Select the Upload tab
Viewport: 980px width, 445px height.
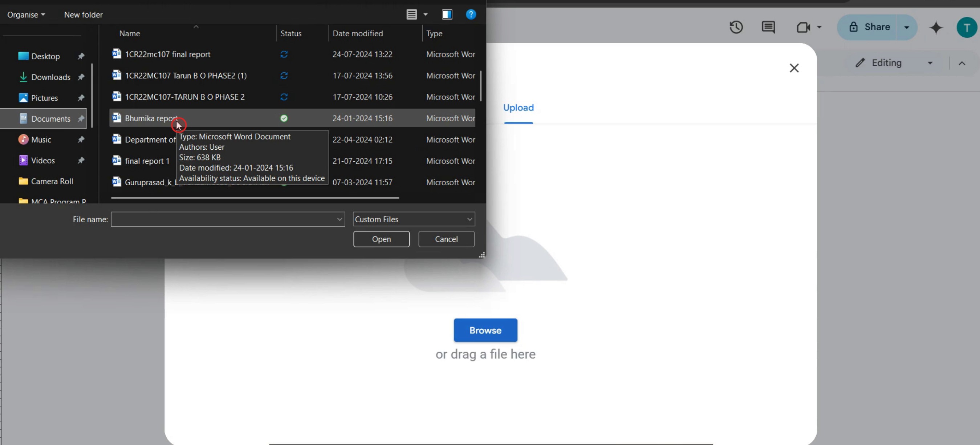518,108
